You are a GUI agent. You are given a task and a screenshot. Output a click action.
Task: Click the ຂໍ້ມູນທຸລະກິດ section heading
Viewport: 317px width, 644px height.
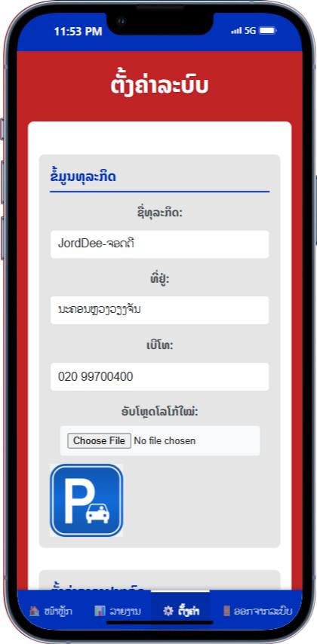point(82,177)
